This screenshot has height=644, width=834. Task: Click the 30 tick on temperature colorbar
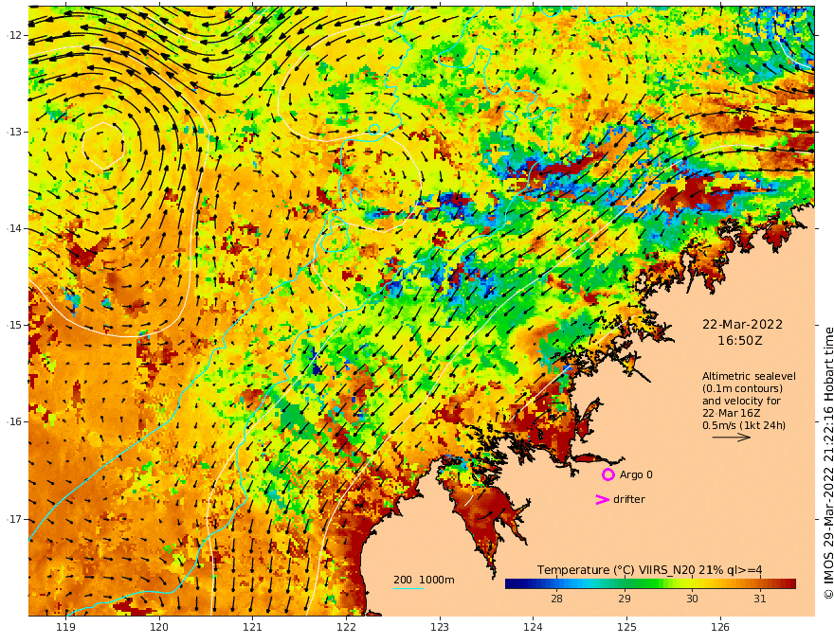(692, 599)
